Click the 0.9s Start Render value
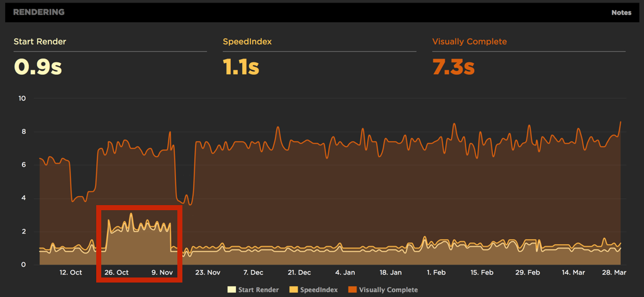 click(x=38, y=67)
